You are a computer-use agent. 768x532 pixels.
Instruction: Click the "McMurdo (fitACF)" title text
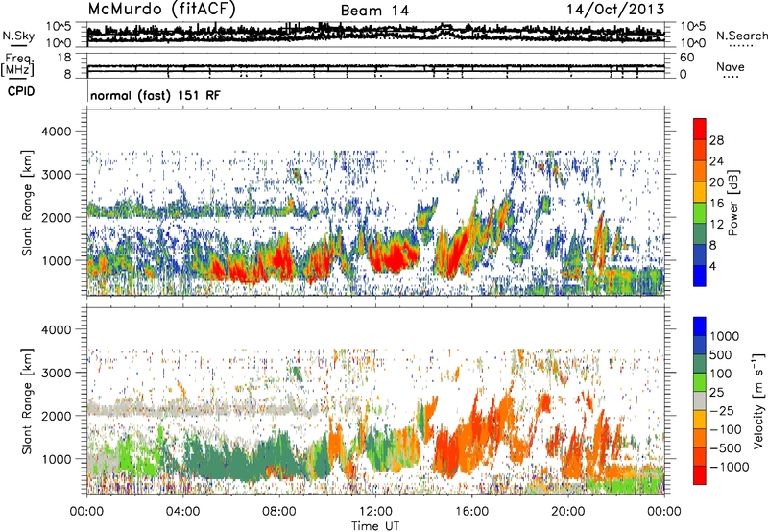161,9
